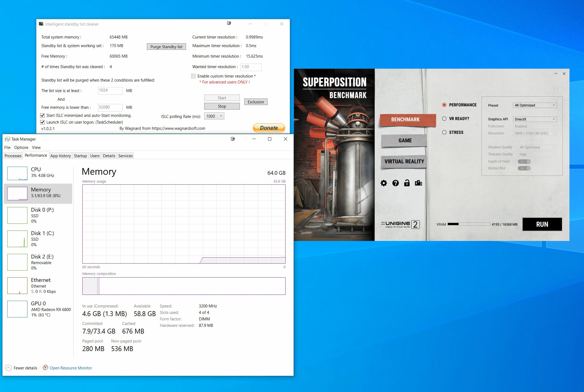This screenshot has height=392, width=584.
Task: Open the Preset 4K Optimized dropdown
Action: click(x=535, y=105)
